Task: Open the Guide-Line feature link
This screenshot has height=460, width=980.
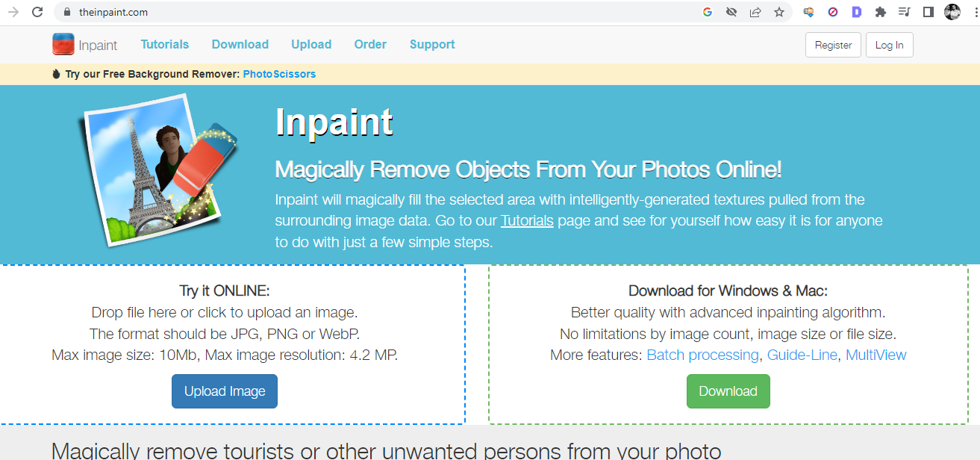Action: point(802,355)
